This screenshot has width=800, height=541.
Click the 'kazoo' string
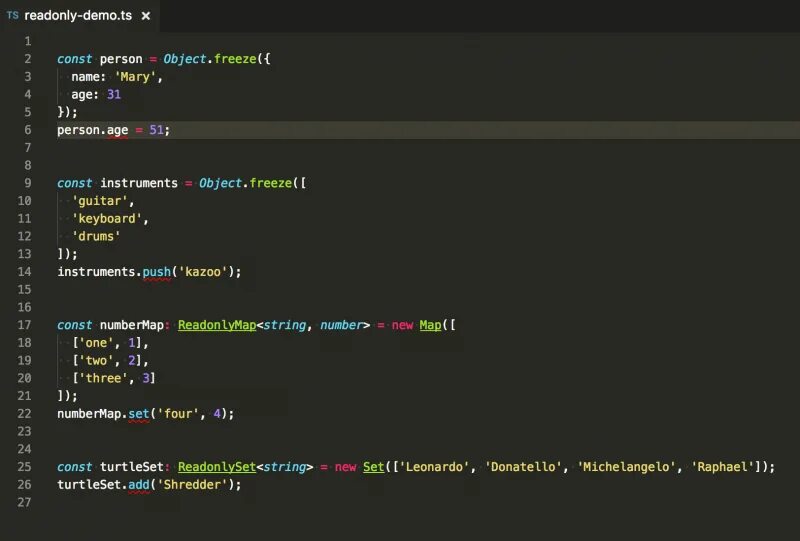click(203, 272)
